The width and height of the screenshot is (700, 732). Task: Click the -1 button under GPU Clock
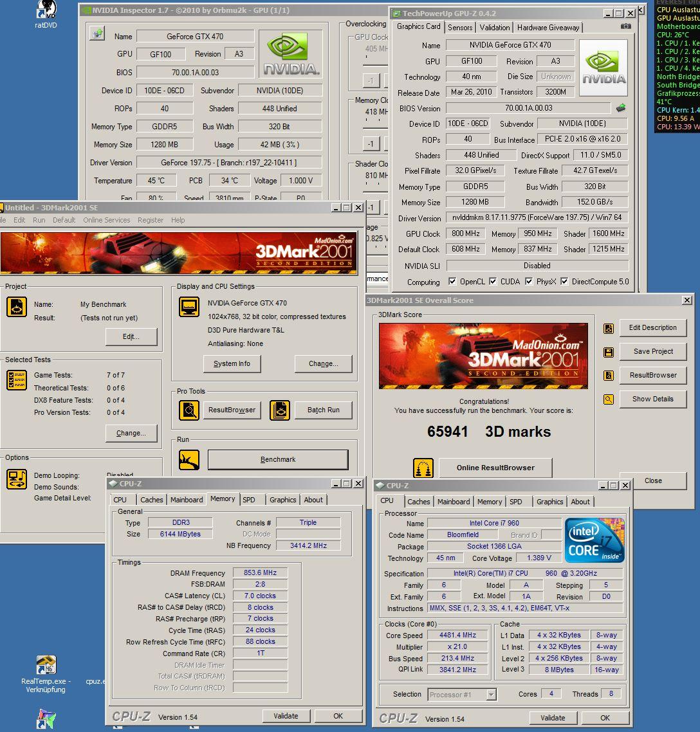coord(371,80)
